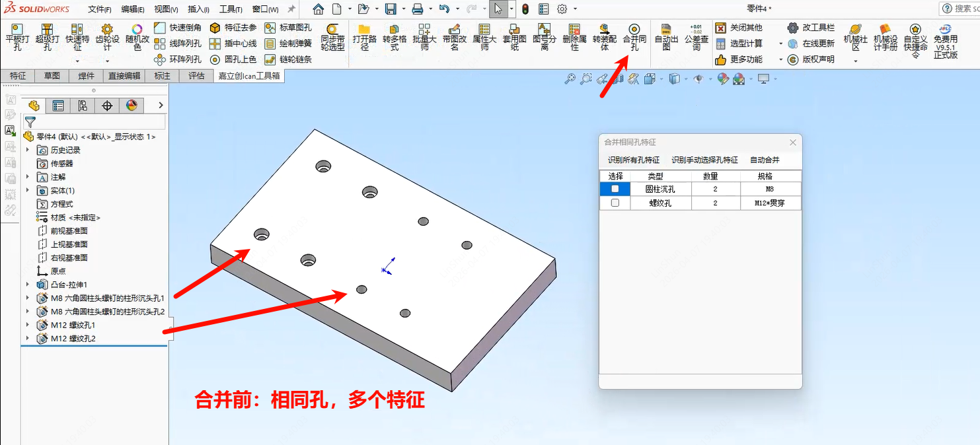This screenshot has width=980, height=445.
Task: Open the 工具 menu
Action: [231, 9]
